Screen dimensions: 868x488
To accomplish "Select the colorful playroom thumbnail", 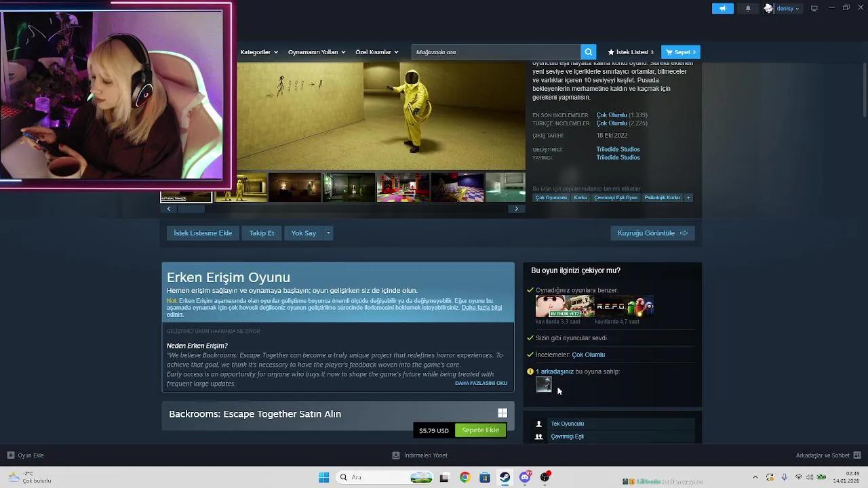I will (x=403, y=188).
